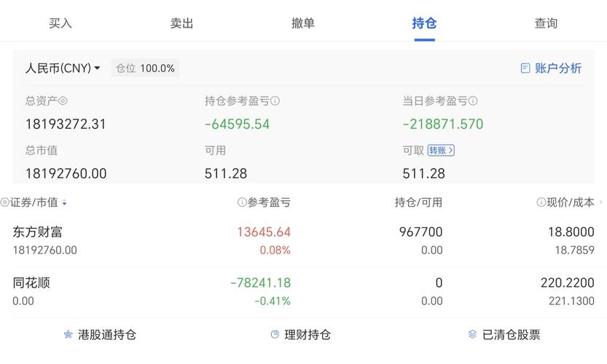Viewport: 607px width, 364px height.
Task: Open the 人民币(CNY) currency dropdown
Action: 63,68
